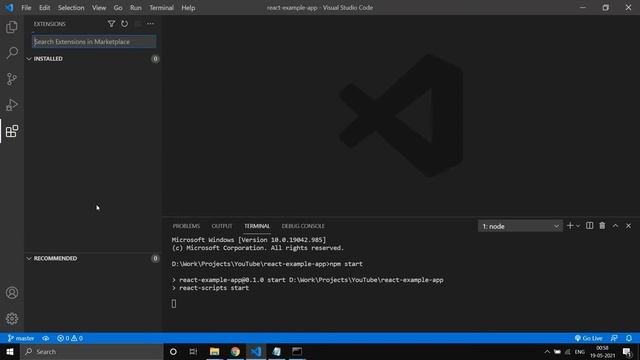Open the Run menu
Screen dimensions: 640x360
(x=136, y=8)
